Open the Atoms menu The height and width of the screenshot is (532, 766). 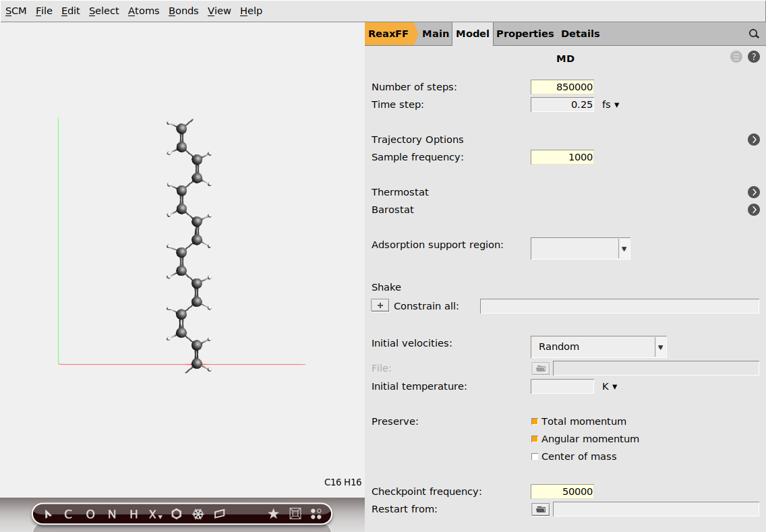tap(143, 11)
